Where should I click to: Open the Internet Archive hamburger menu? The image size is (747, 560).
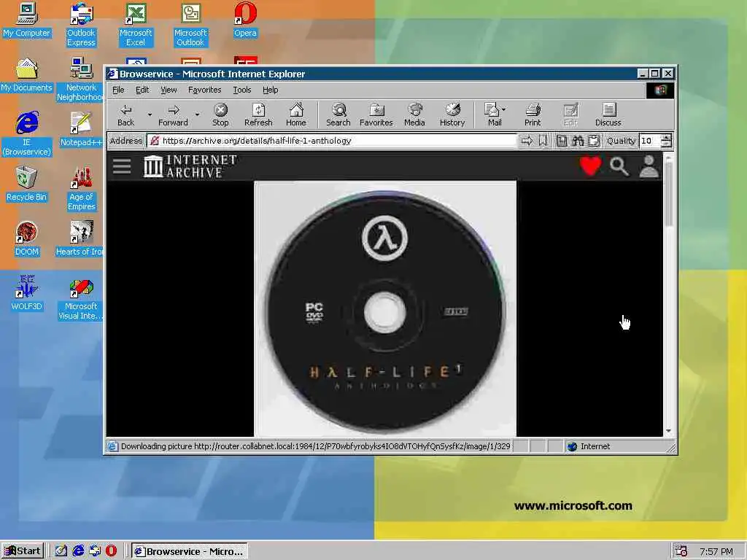pyautogui.click(x=122, y=166)
